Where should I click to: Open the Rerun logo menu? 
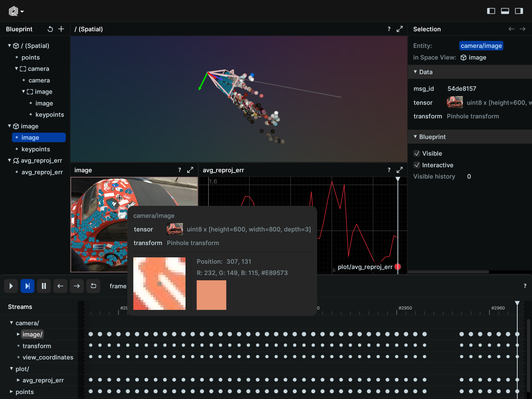tap(16, 11)
